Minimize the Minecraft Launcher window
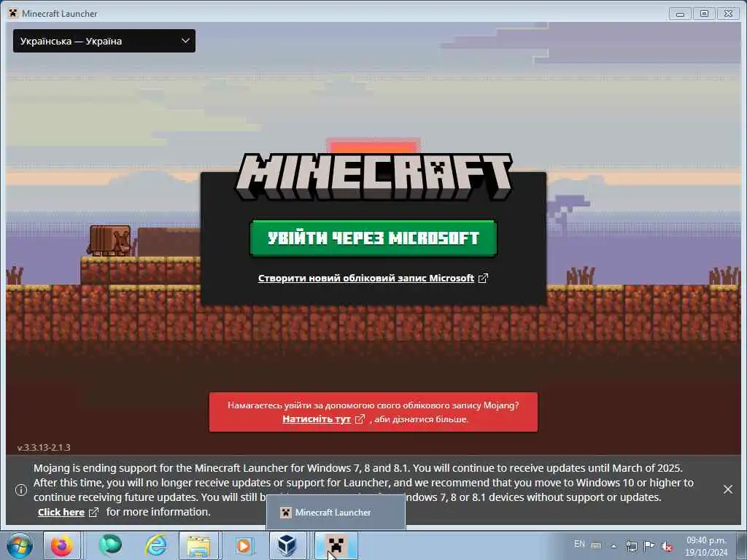 tap(680, 14)
